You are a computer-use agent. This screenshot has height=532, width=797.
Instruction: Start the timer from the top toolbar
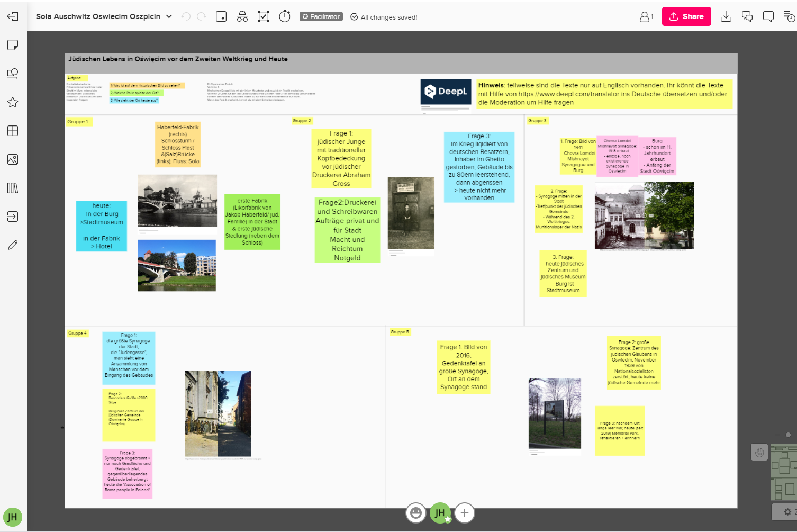(285, 16)
